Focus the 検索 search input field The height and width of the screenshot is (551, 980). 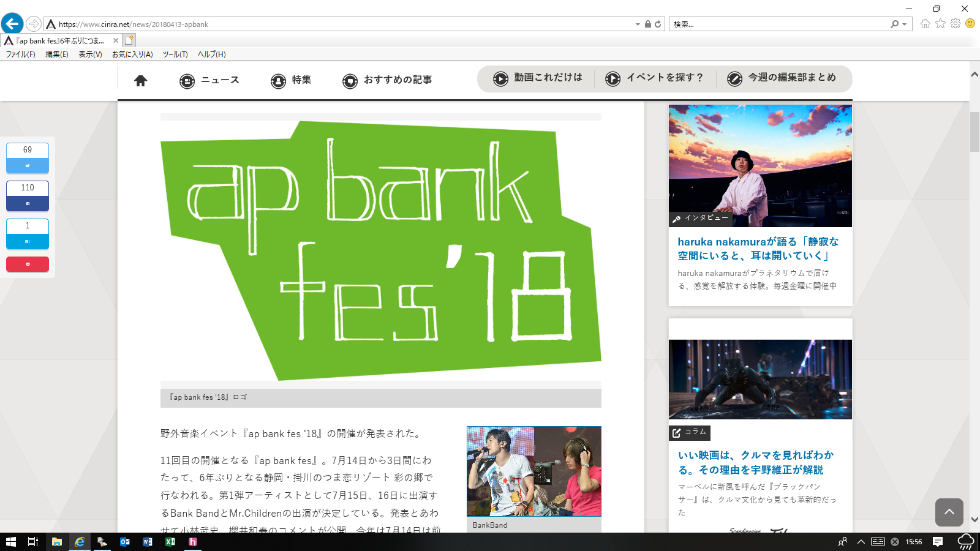[x=779, y=24]
